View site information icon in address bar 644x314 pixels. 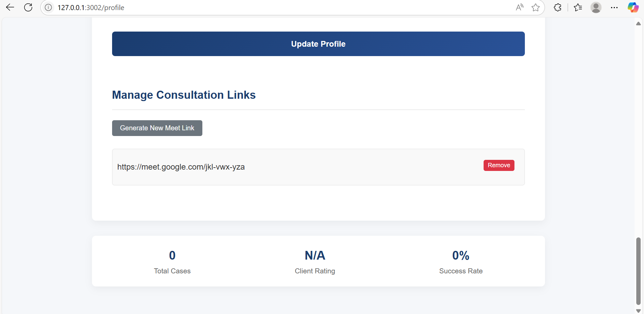pyautogui.click(x=48, y=7)
